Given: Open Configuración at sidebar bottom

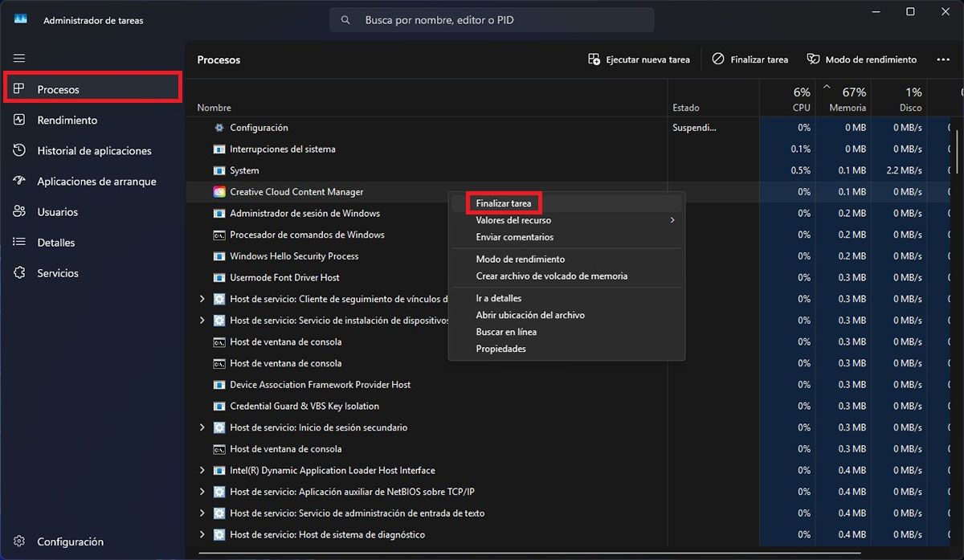Looking at the screenshot, I should [x=70, y=541].
